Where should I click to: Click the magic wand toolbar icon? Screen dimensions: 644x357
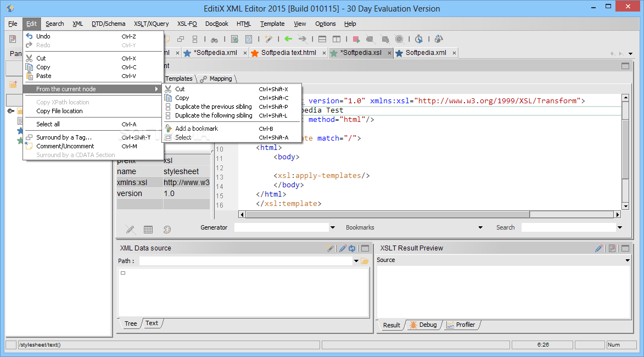click(x=268, y=39)
